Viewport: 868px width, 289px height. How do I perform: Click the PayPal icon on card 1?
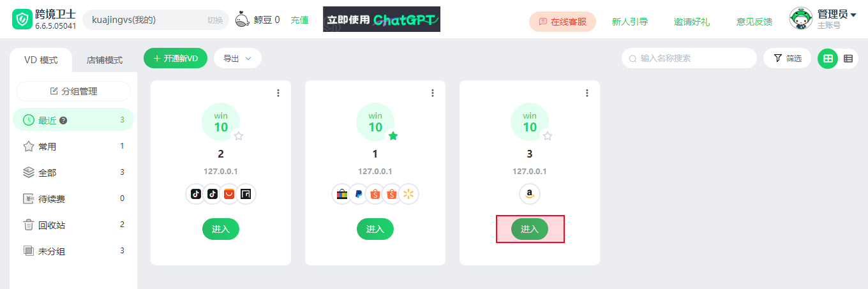coord(359,195)
